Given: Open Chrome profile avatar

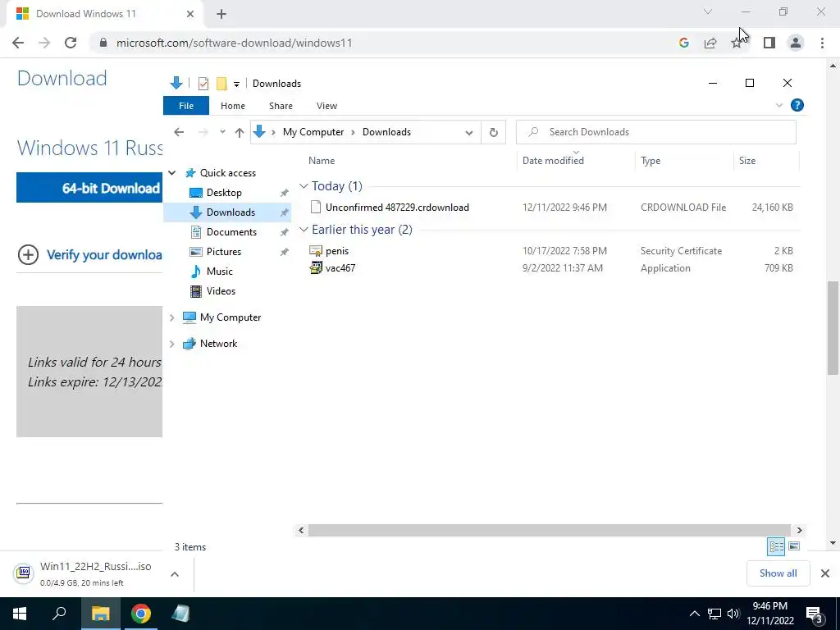Looking at the screenshot, I should coord(796,43).
